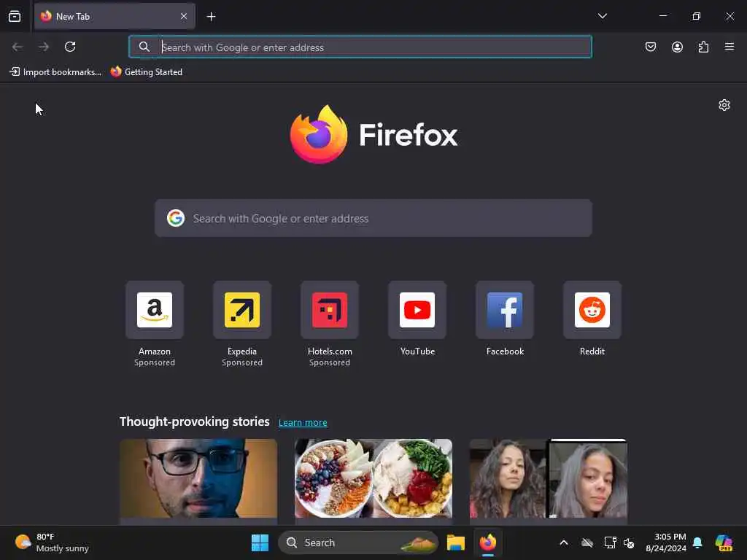Open Getting Started bookmark
The height and width of the screenshot is (560, 747).
[147, 72]
